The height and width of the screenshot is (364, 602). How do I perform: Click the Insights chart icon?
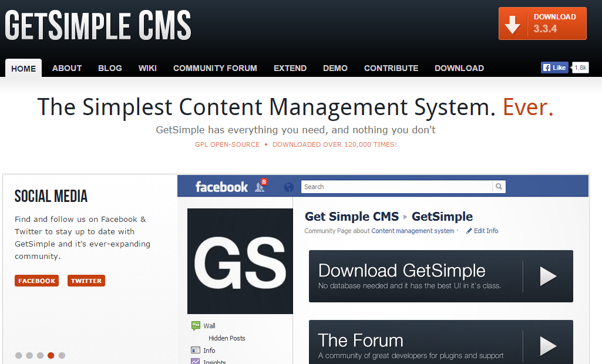coord(196,361)
